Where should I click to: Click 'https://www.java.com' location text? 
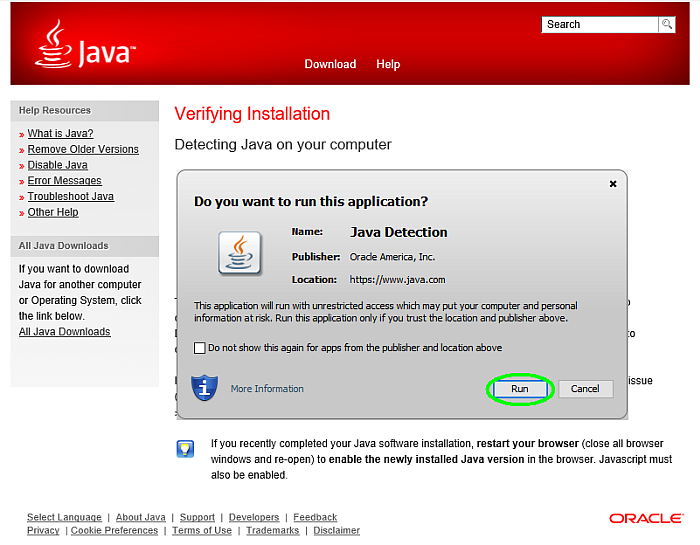click(x=397, y=280)
